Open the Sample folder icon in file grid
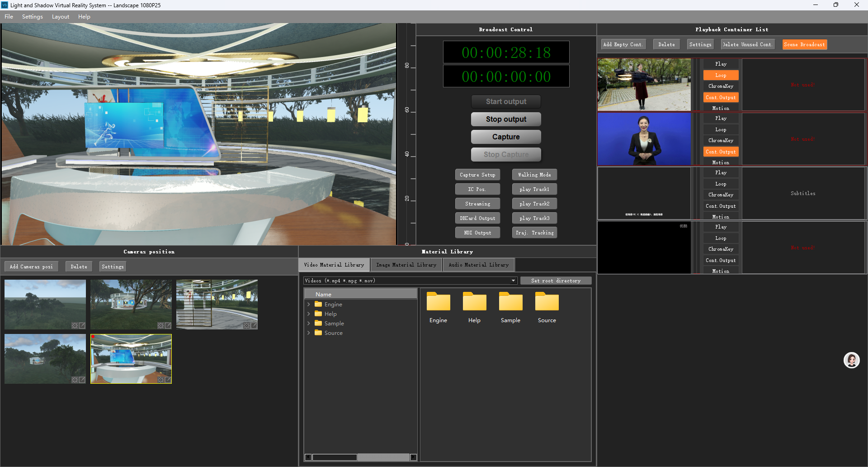This screenshot has width=868, height=467. [x=510, y=302]
